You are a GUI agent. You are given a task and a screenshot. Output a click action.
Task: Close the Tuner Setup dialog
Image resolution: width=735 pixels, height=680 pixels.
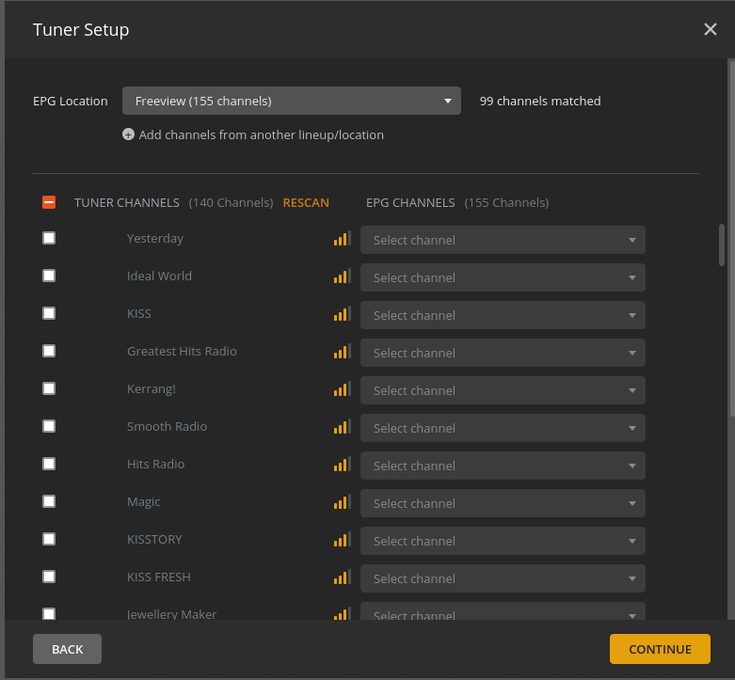[x=710, y=30]
